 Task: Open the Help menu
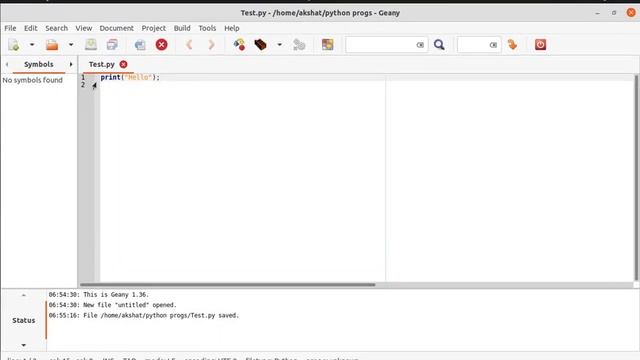231,28
